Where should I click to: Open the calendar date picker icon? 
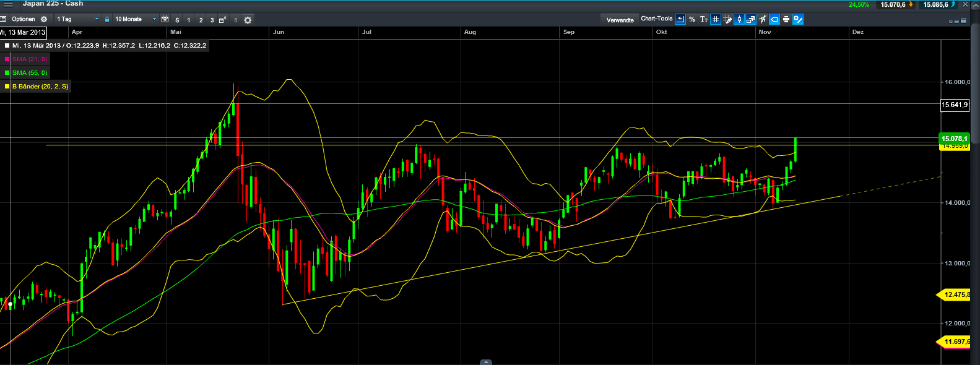[x=165, y=19]
